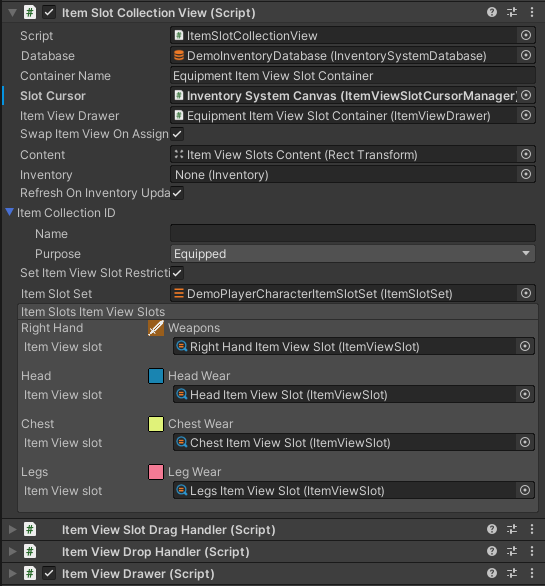The image size is (545, 586).
Task: Open object picker for the Slot Cursor field
Action: 526,96
